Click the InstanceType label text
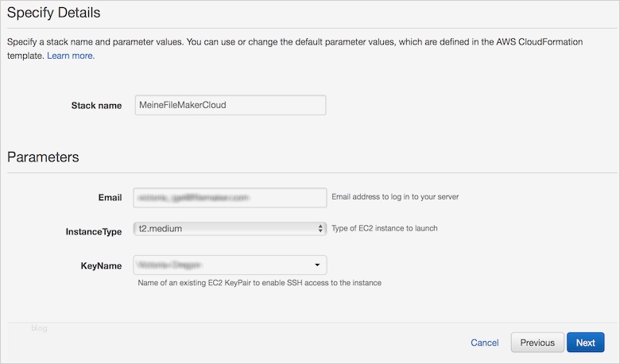This screenshot has width=620, height=364. tap(93, 231)
